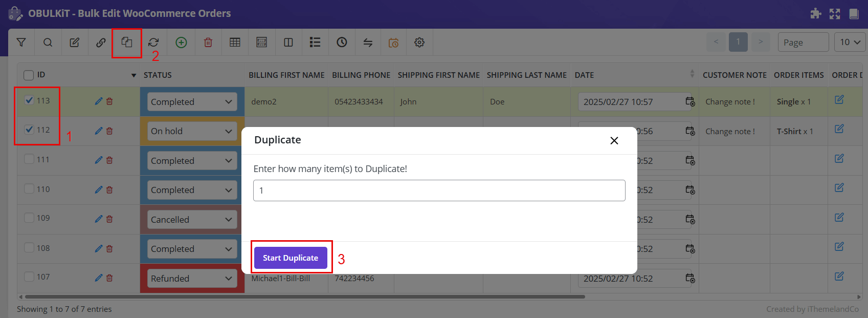This screenshot has height=318, width=868.
Task: Click the bind edit link icon
Action: pyautogui.click(x=101, y=43)
